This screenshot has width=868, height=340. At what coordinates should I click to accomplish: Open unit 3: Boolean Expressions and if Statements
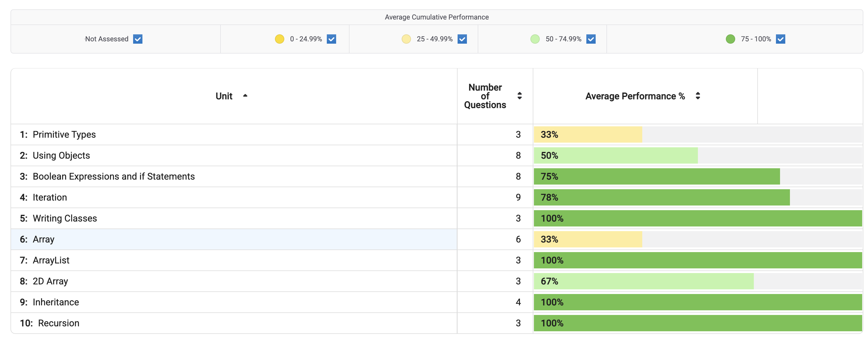(x=114, y=176)
